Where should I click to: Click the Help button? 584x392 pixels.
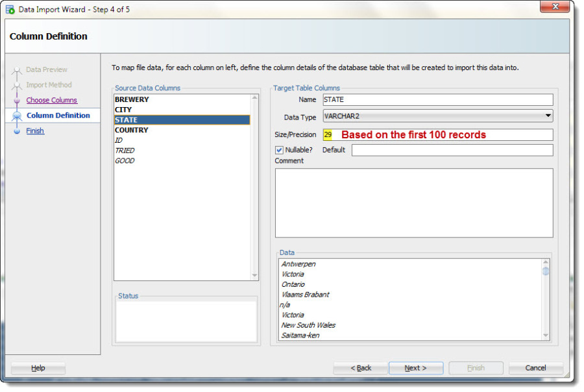point(38,368)
